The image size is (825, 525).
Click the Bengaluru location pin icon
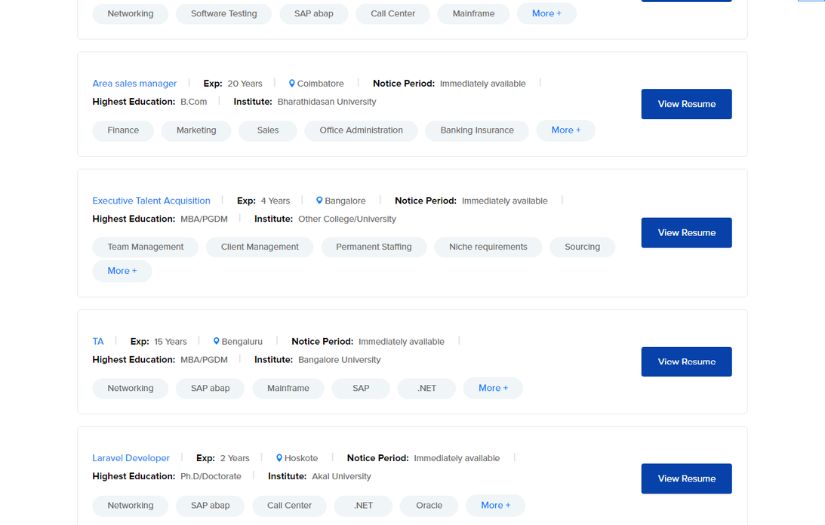[216, 341]
